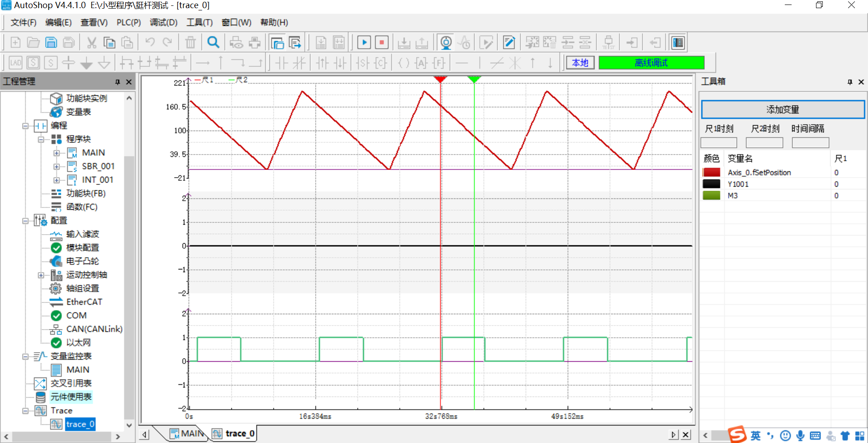Close the current document tab with X
Image resolution: width=868 pixels, height=443 pixels.
tap(686, 434)
